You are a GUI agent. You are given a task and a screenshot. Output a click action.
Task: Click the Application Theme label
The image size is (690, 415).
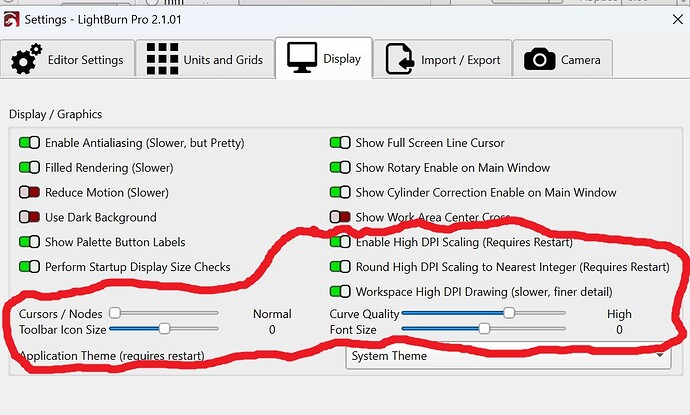[112, 356]
